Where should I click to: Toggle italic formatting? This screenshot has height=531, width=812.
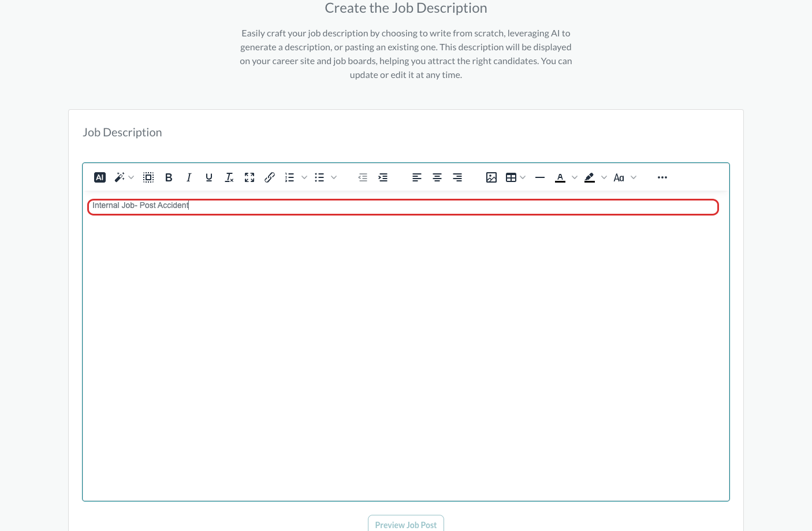coord(189,177)
